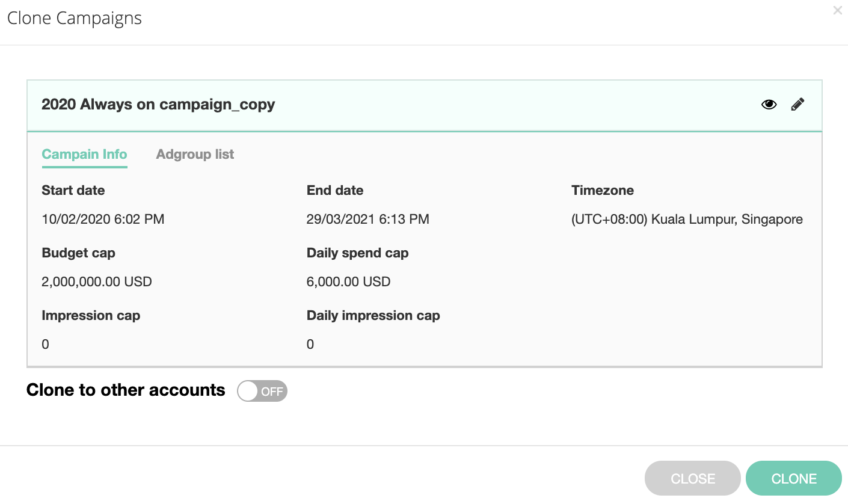The height and width of the screenshot is (504, 848).
Task: Click the Kuala Lumpur, Singapore timezone value
Action: click(687, 220)
